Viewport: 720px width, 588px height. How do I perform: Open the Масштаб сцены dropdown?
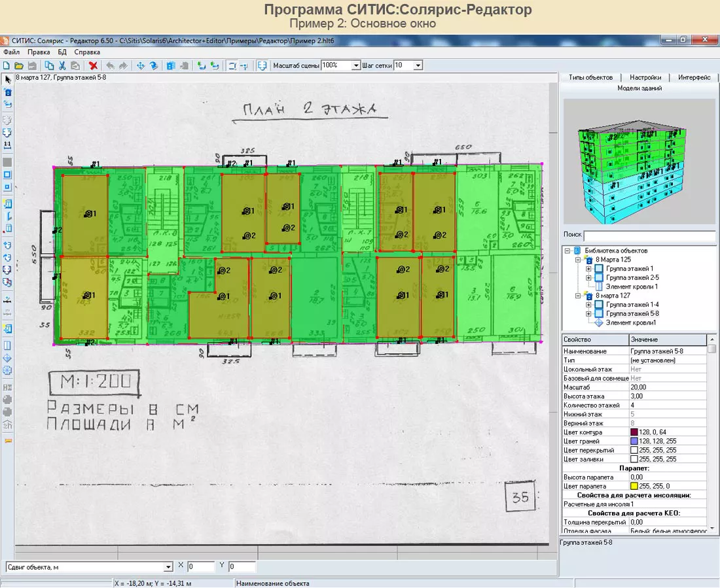pos(356,65)
